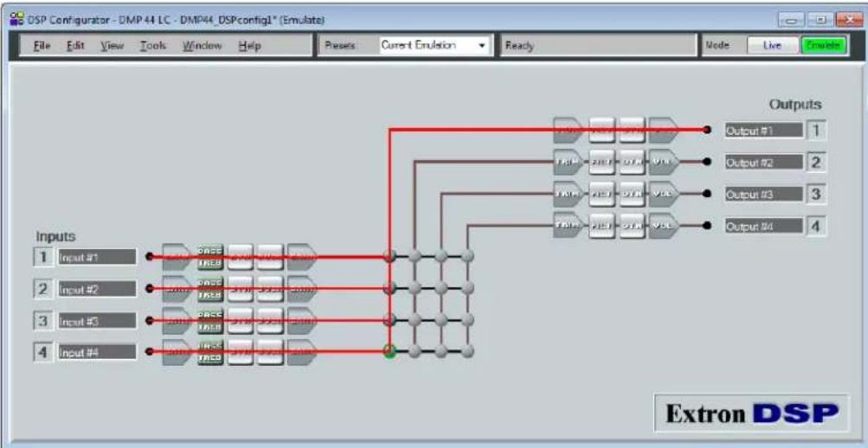The image size is (868, 448).
Task: Toggle the Input 2 to Output 3 mix-point
Action: pos(441,288)
